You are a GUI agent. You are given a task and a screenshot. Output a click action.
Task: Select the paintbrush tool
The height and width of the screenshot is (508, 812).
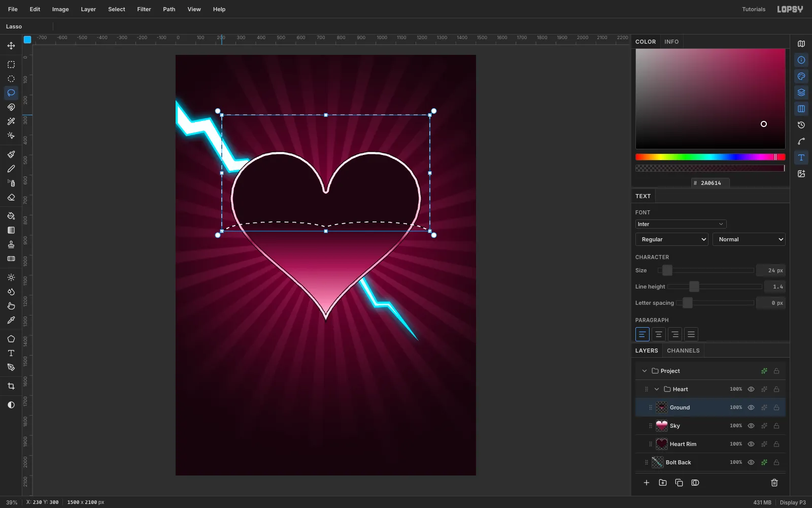tap(11, 154)
